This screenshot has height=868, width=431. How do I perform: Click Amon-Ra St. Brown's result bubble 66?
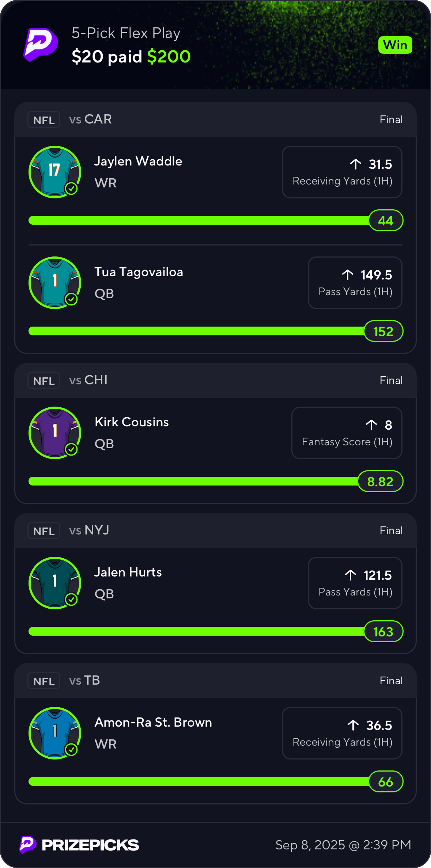(x=386, y=782)
